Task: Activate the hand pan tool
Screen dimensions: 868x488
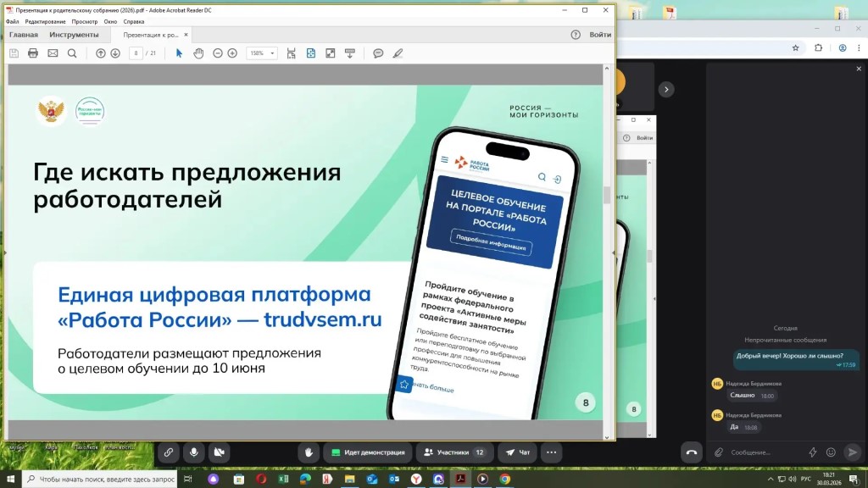Action: (198, 53)
